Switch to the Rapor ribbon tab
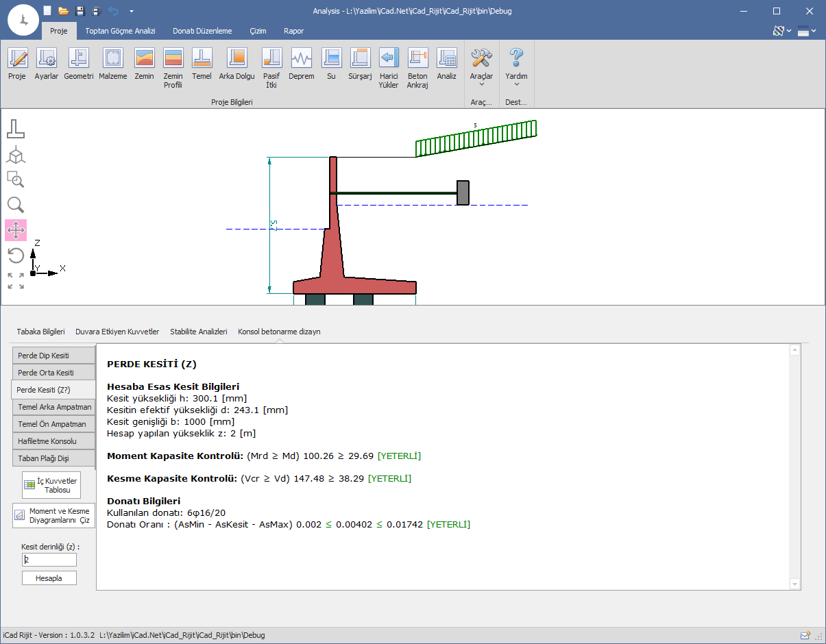 click(293, 31)
